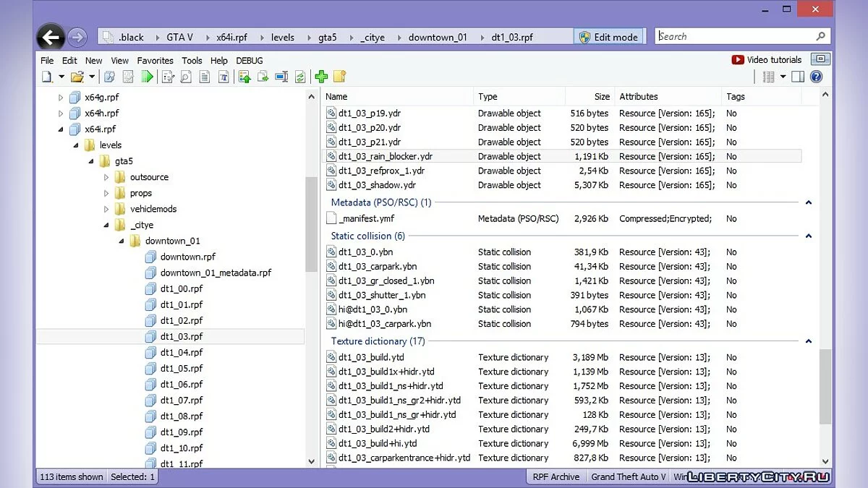The image size is (868, 488).
Task: Click the green play arrow toolbar icon
Action: [148, 77]
